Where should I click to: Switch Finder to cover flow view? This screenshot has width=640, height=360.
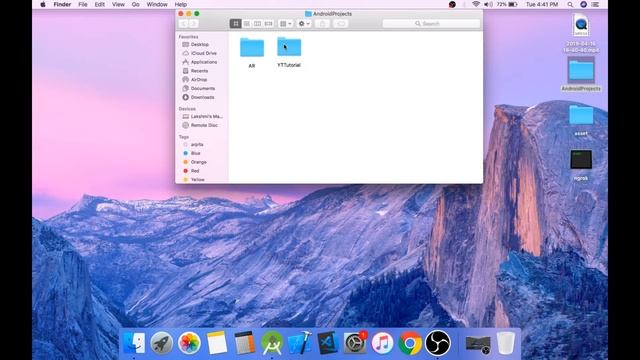pyautogui.click(x=268, y=24)
